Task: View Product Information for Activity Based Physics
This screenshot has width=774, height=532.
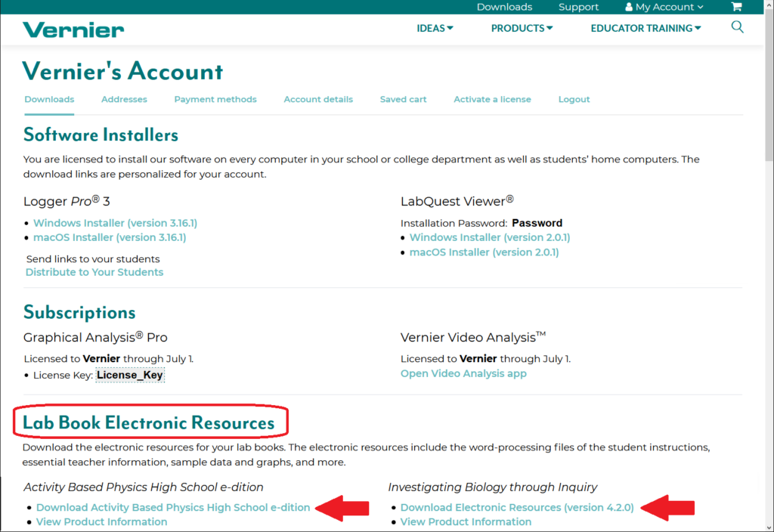Action: point(102,521)
